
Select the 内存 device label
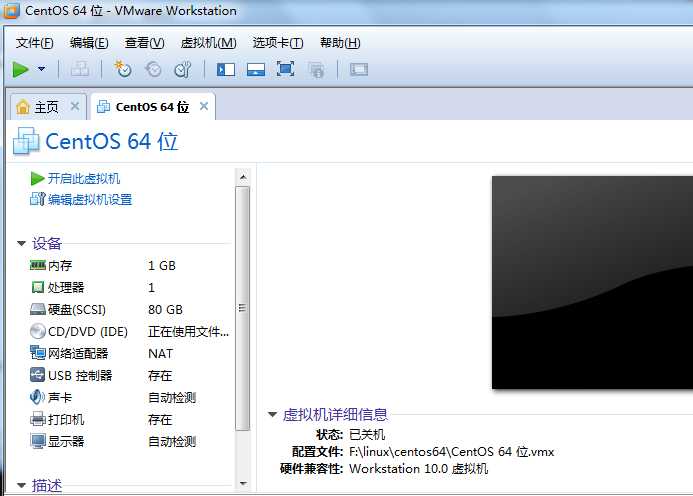[60, 266]
